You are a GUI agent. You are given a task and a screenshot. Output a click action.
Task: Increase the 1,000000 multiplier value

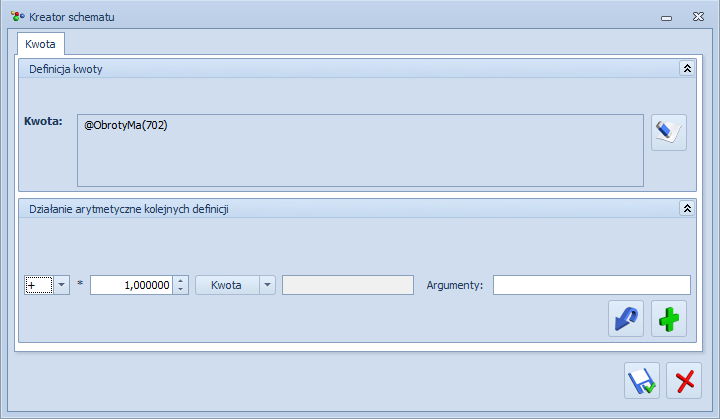tap(180, 281)
